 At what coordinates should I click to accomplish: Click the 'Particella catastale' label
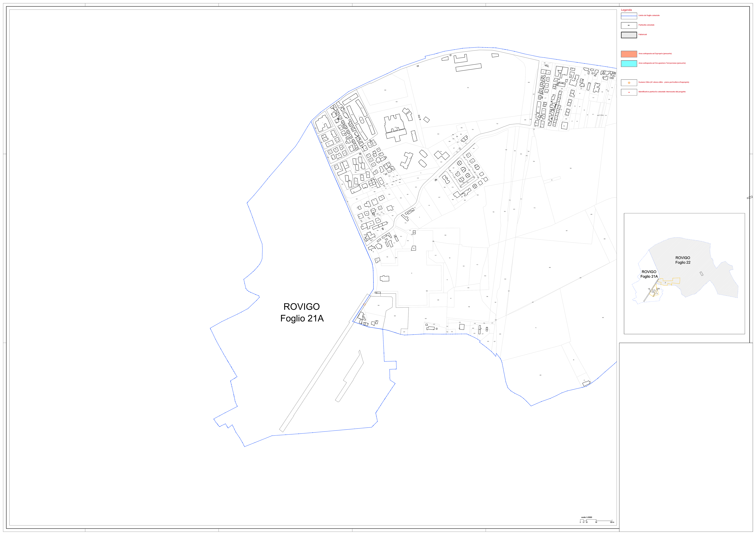(x=646, y=25)
